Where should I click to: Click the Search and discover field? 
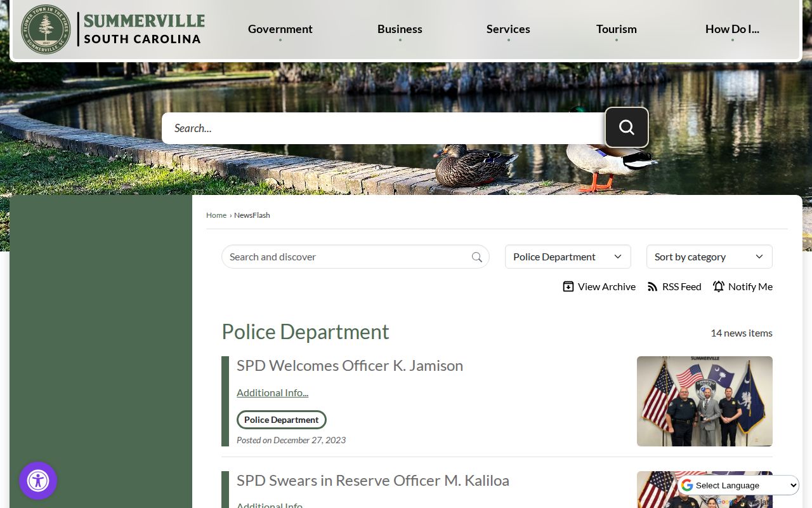(x=355, y=257)
